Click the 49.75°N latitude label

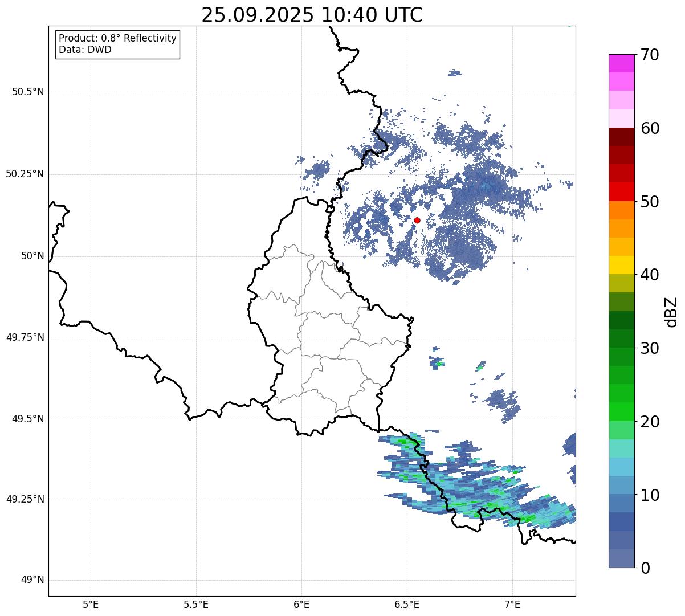point(25,337)
